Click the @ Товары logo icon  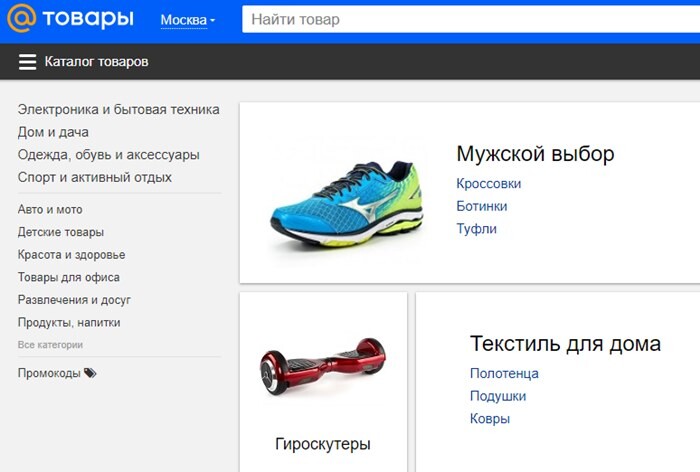[x=20, y=19]
